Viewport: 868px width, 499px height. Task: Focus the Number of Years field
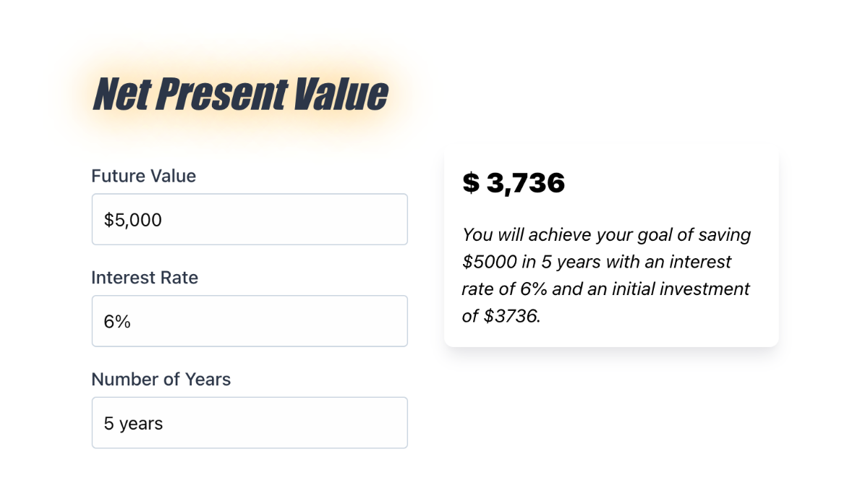(250, 422)
